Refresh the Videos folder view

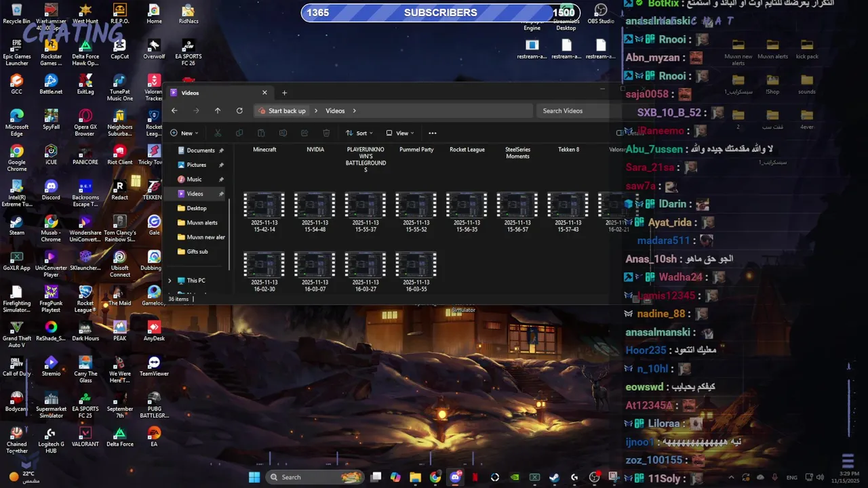click(x=239, y=110)
